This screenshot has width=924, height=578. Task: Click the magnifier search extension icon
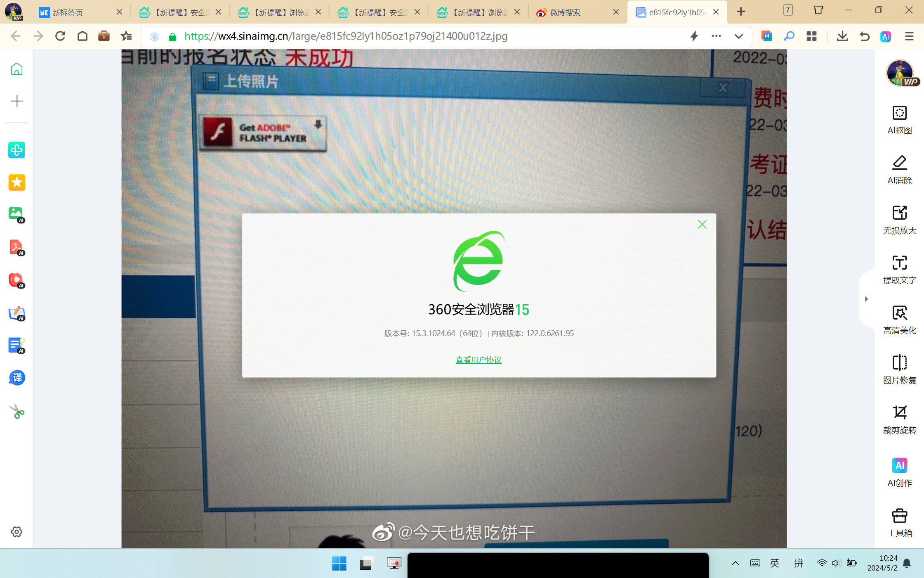pyautogui.click(x=789, y=36)
